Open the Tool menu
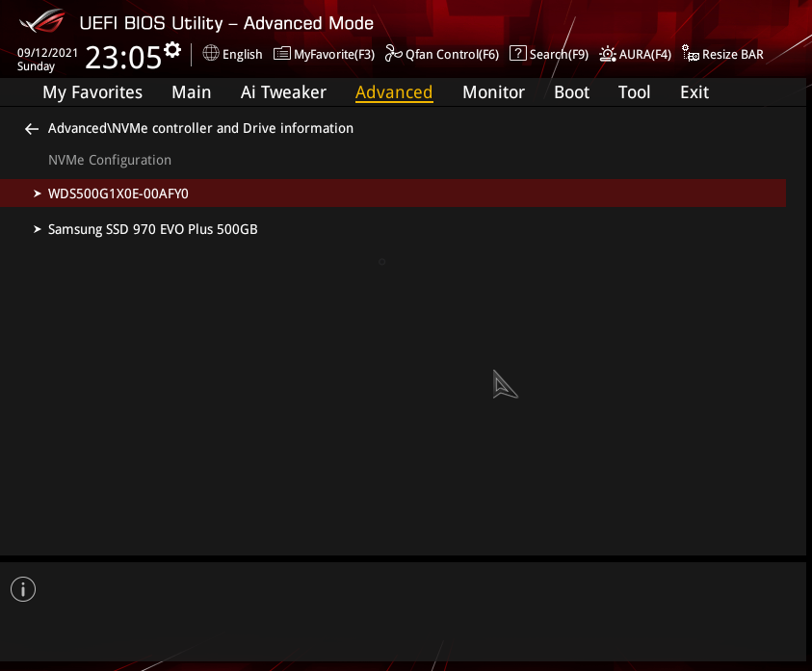This screenshot has width=812, height=671. click(x=634, y=91)
